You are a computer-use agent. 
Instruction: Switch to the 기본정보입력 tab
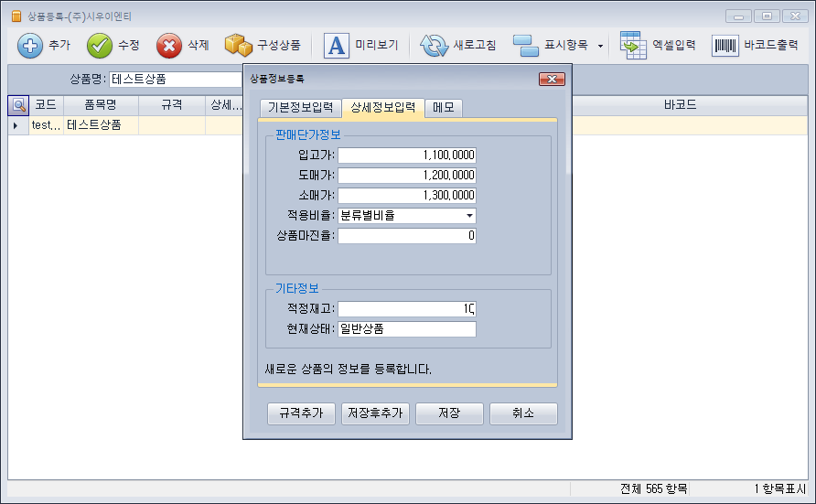click(300, 108)
